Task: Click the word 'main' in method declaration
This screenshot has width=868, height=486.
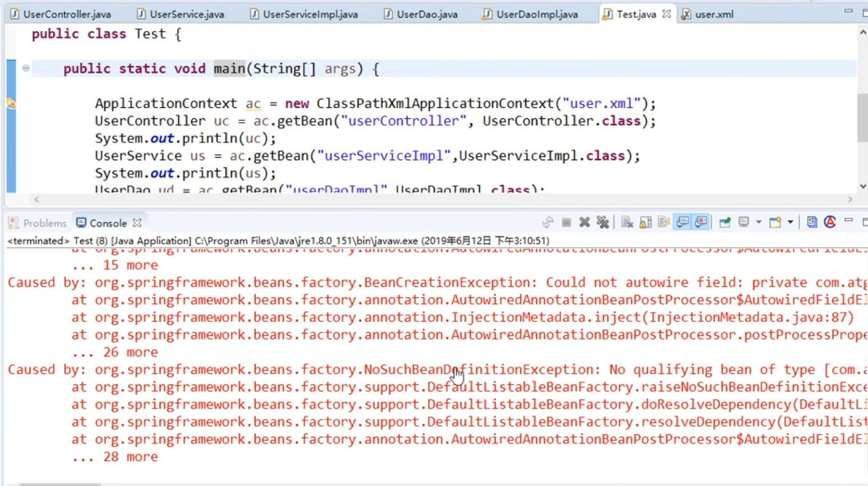Action: [229, 69]
